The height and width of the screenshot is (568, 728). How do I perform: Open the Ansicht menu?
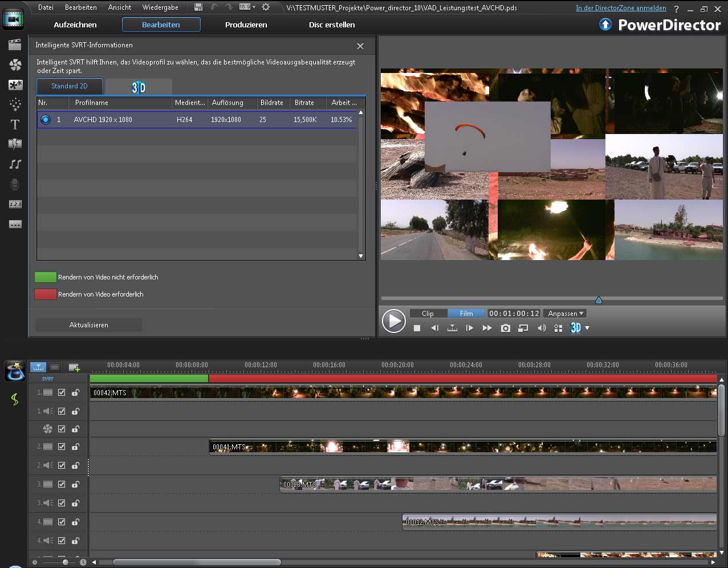[x=120, y=7]
